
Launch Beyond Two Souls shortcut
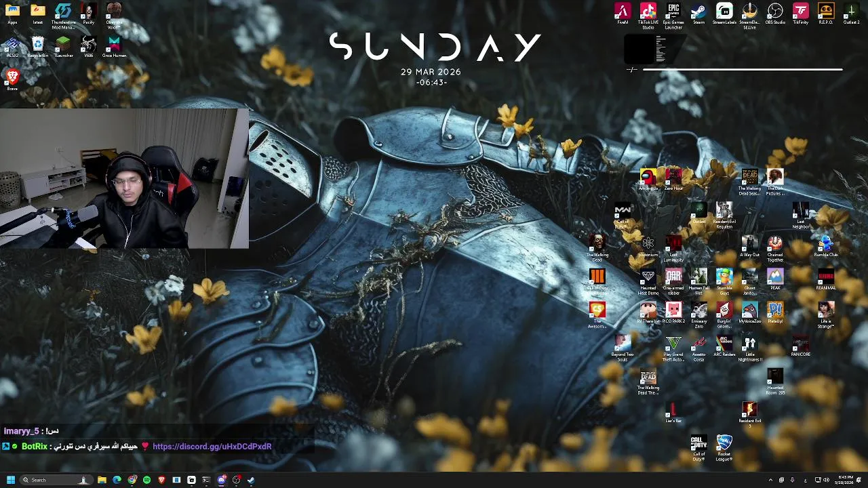point(623,348)
